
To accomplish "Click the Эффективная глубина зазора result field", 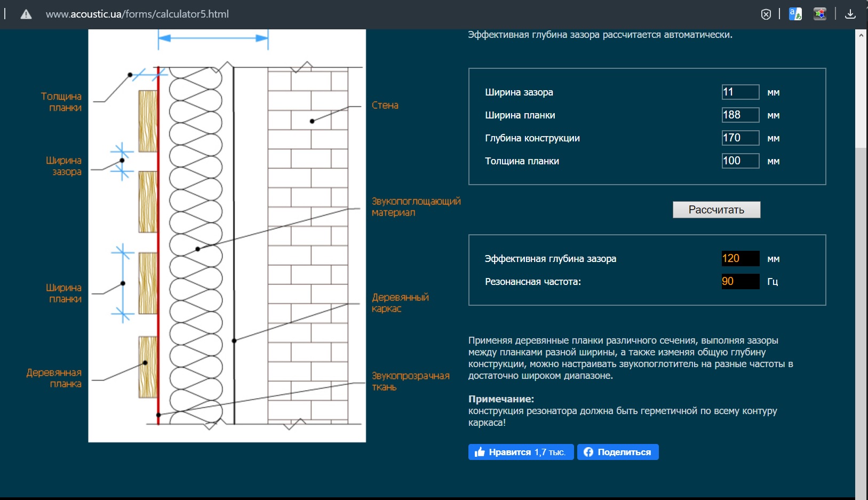I will point(740,259).
